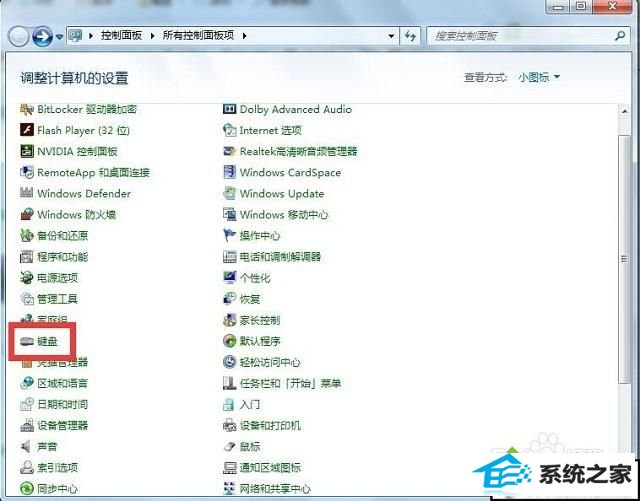Click the BitLocker drive encryption icon
This screenshot has height=501, width=640.
[27, 109]
